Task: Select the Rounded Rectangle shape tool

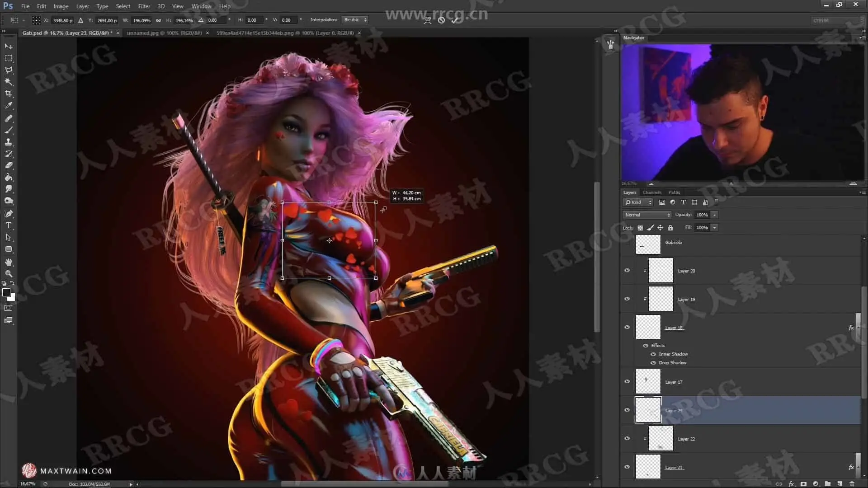Action: pos(9,249)
